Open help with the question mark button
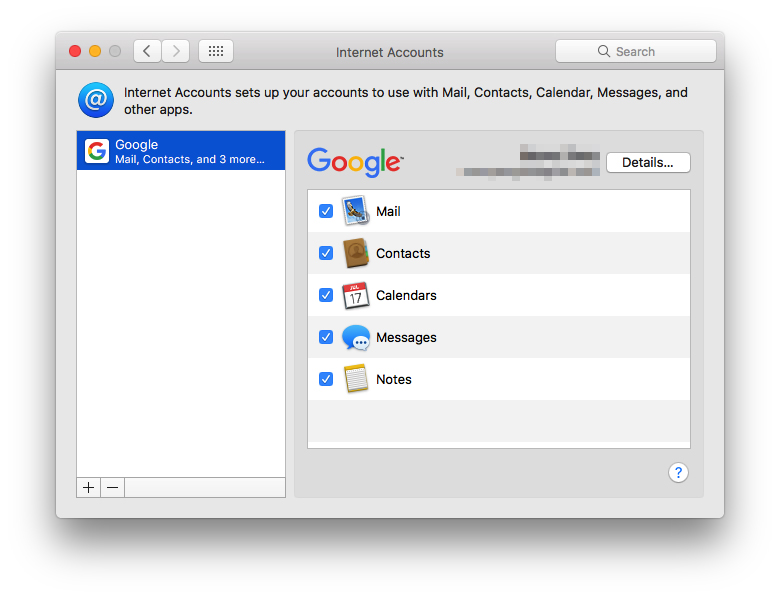Image resolution: width=780 pixels, height=598 pixels. tap(678, 473)
